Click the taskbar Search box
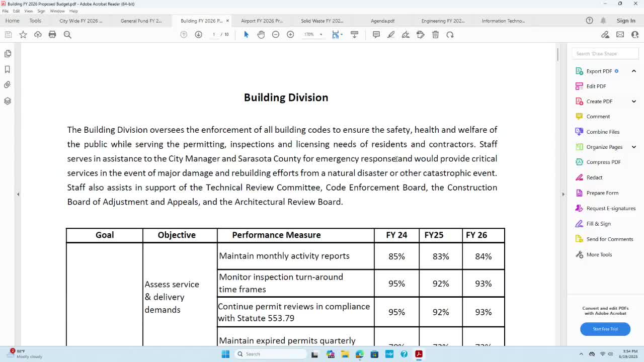This screenshot has height=362, width=644. pos(271,354)
